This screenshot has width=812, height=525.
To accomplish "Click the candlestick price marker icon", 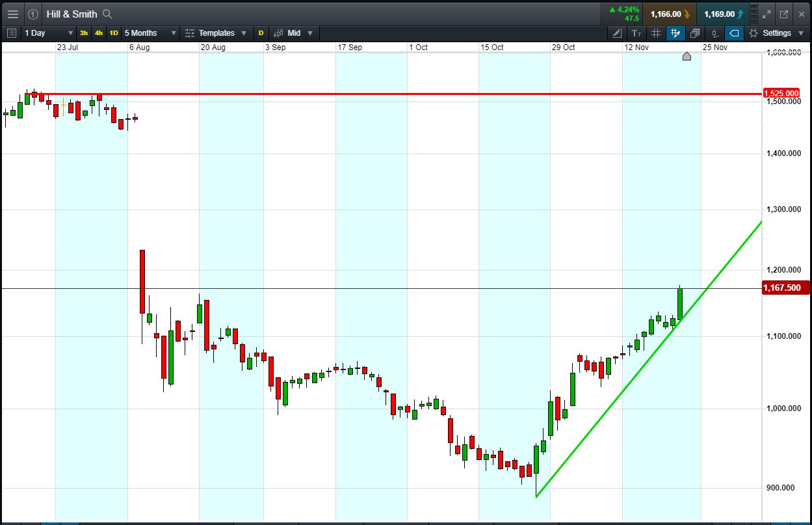I will [714, 33].
